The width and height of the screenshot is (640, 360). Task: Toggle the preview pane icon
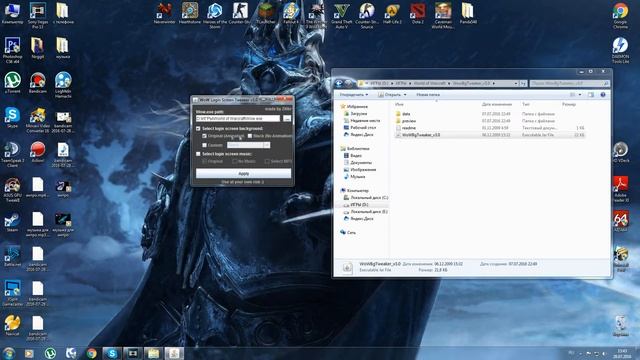(x=591, y=95)
